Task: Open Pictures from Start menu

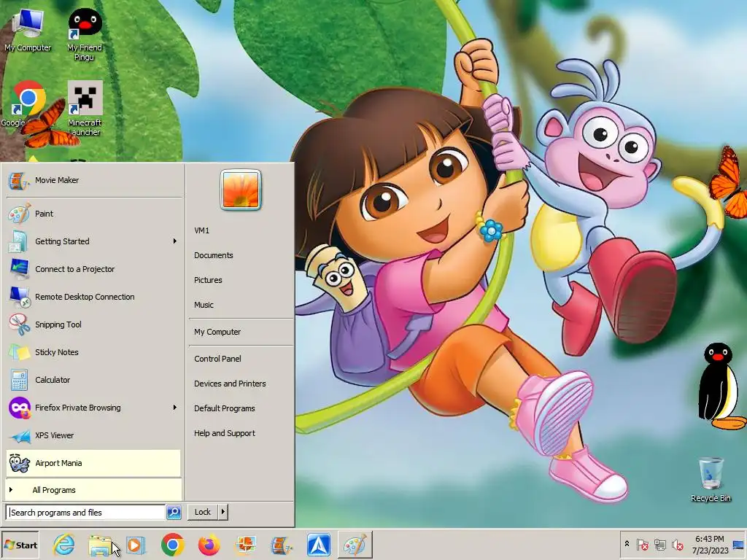Action: (x=208, y=280)
